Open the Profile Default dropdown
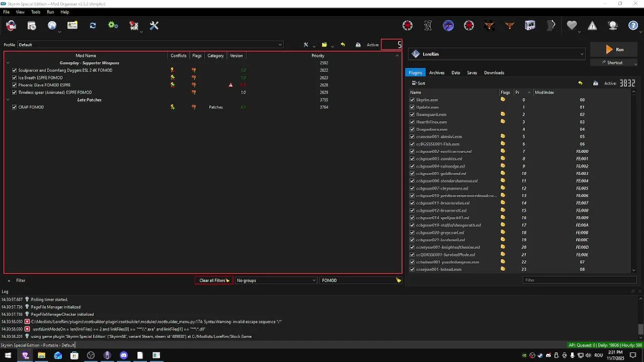 click(x=150, y=45)
